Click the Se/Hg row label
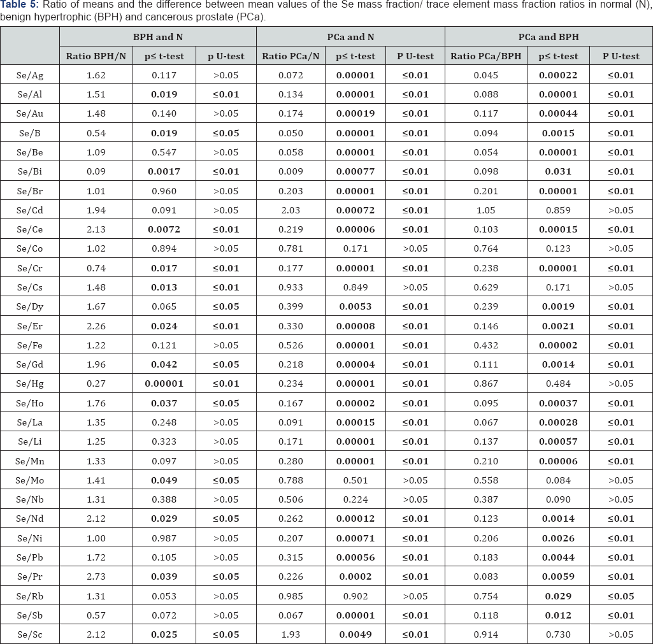The height and width of the screenshot is (644, 653). [x=30, y=383]
